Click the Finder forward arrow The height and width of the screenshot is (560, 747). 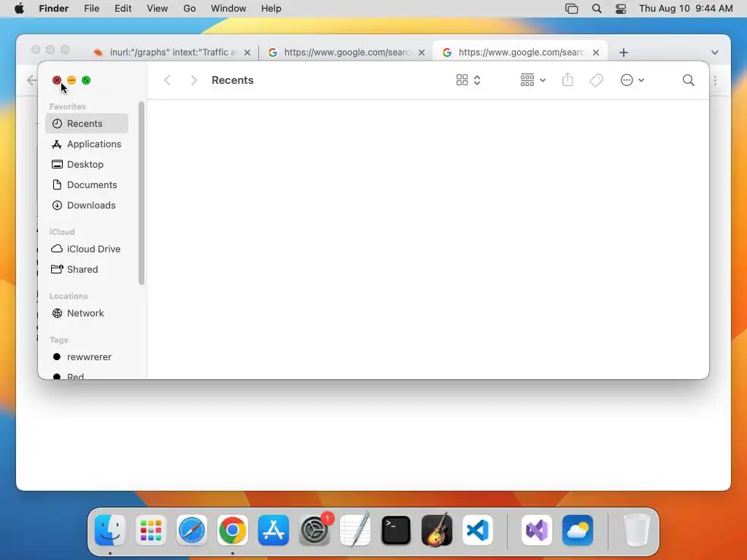pyautogui.click(x=193, y=80)
